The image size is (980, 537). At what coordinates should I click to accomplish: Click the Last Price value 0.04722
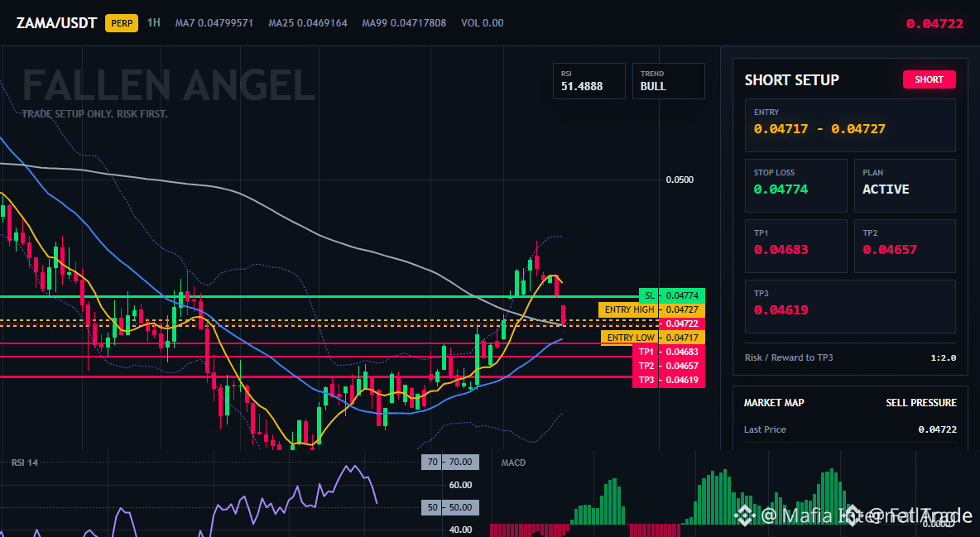pos(938,429)
